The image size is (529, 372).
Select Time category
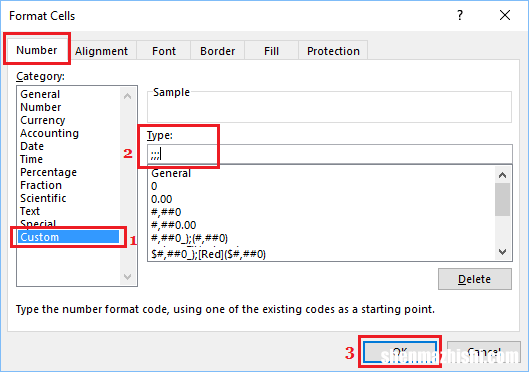(69, 159)
